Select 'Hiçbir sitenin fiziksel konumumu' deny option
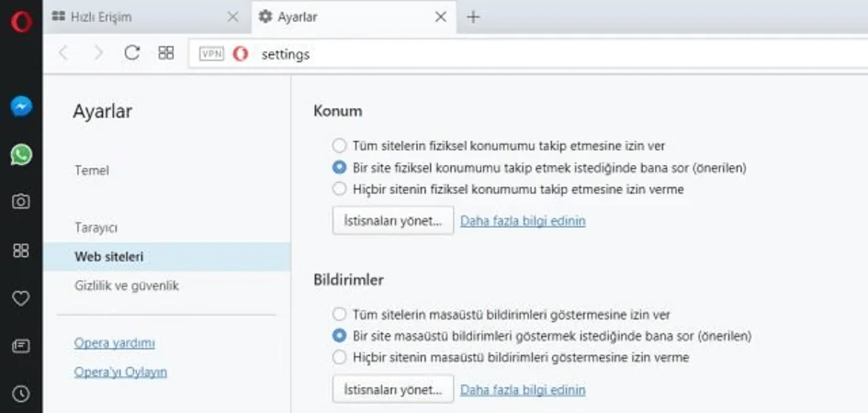The image size is (868, 413). pyautogui.click(x=340, y=189)
